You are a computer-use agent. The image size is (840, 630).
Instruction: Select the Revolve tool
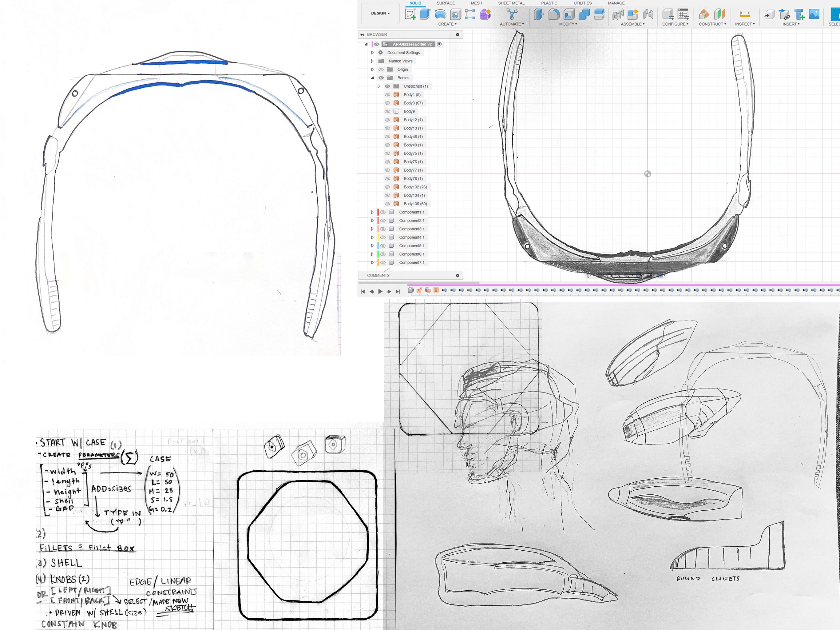click(x=440, y=14)
